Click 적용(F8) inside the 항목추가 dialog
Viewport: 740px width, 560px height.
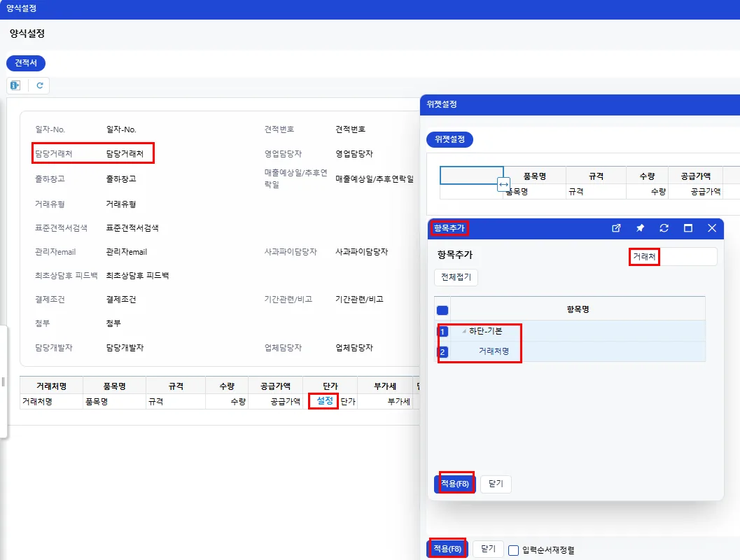coord(454,484)
